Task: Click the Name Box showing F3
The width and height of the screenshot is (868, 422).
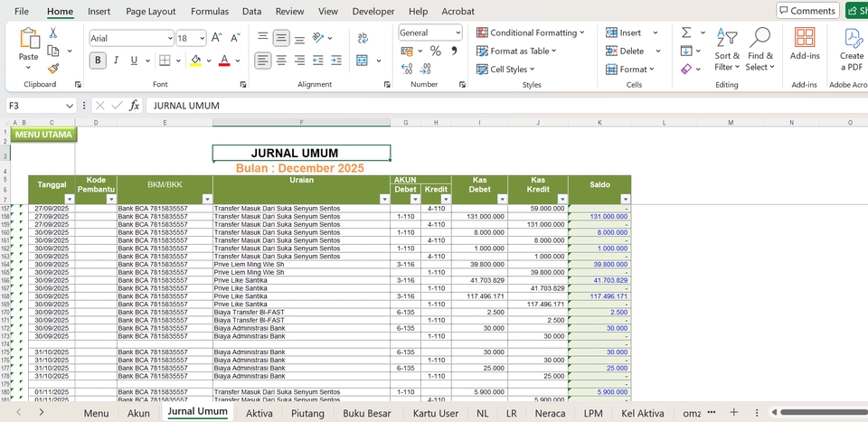Action: pyautogui.click(x=36, y=106)
